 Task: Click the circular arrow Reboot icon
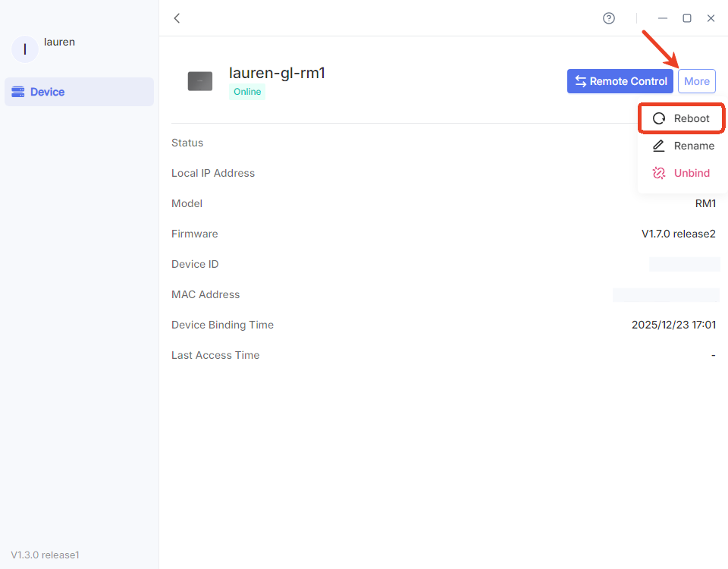[659, 118]
